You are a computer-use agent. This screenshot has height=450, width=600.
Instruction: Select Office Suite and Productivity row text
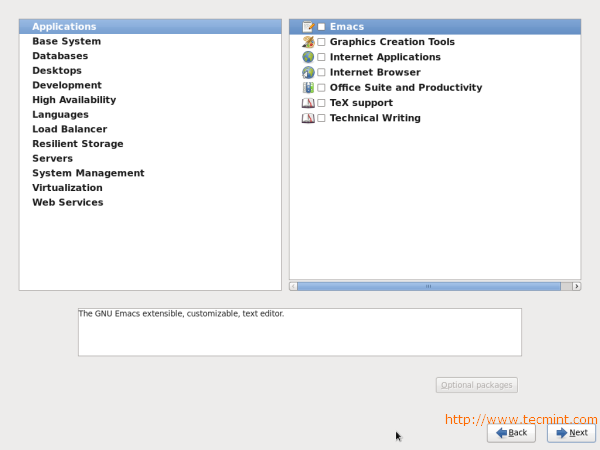click(x=406, y=88)
